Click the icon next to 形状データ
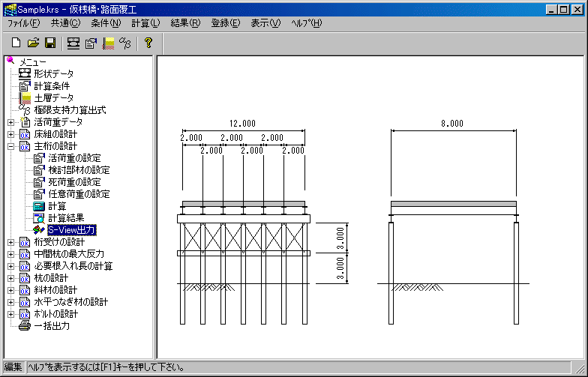This screenshot has width=588, height=377. click(25, 73)
